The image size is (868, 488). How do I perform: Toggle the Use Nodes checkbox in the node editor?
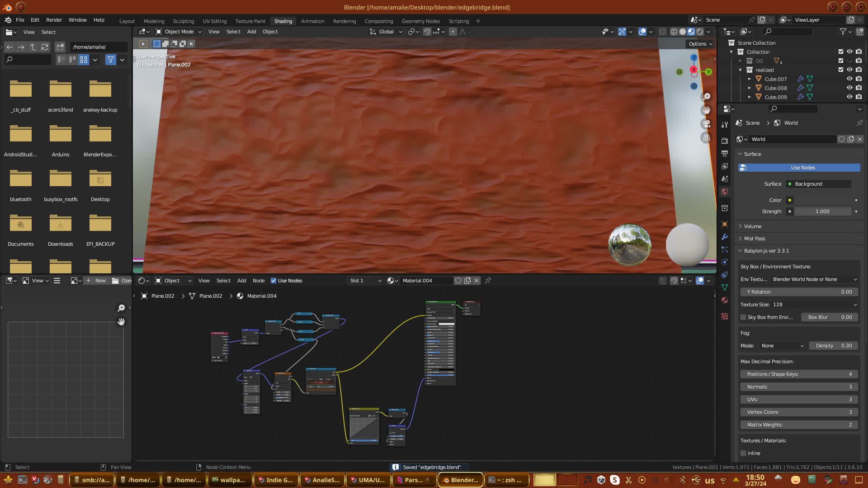pyautogui.click(x=274, y=281)
